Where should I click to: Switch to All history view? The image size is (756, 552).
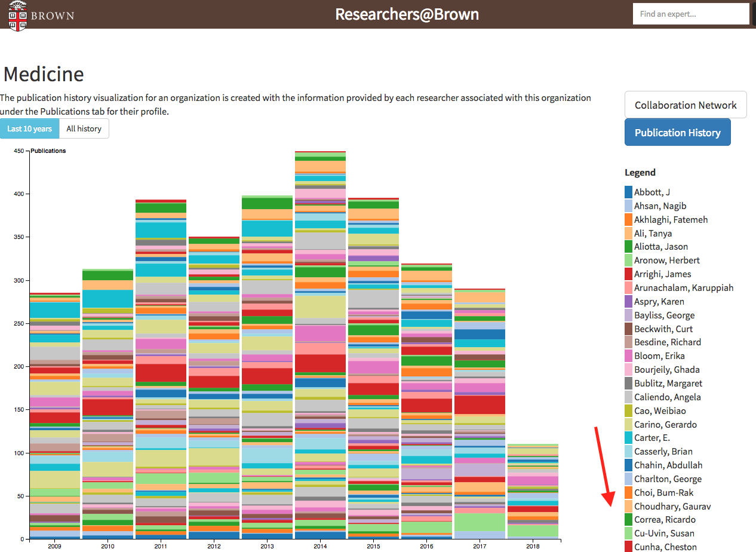point(84,128)
